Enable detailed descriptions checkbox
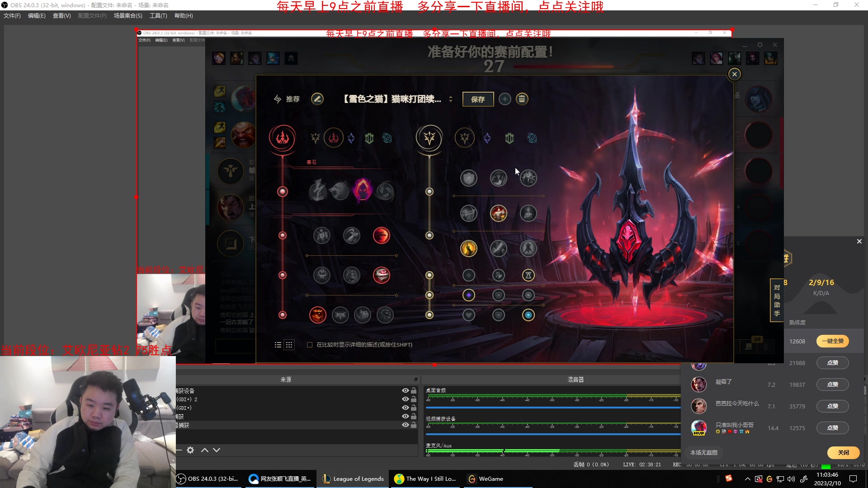This screenshot has height=488, width=868. point(310,345)
